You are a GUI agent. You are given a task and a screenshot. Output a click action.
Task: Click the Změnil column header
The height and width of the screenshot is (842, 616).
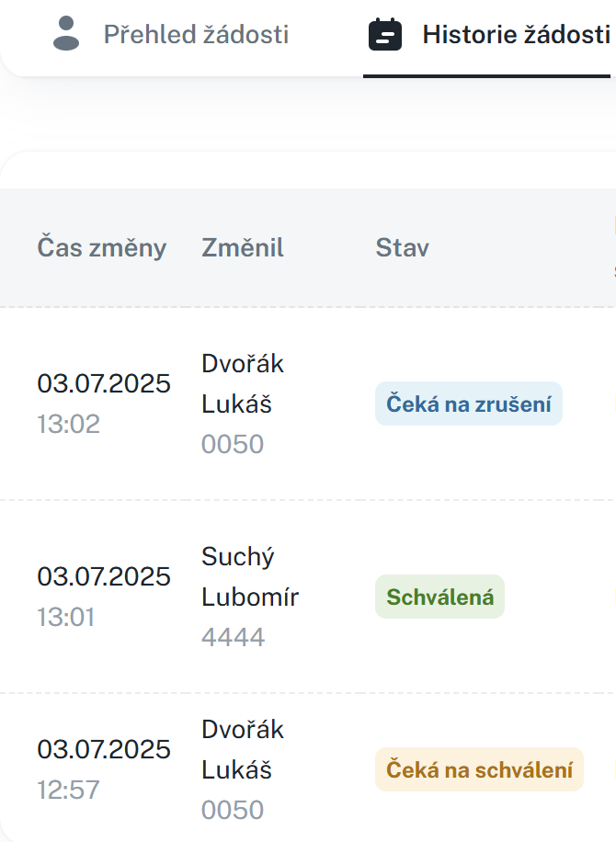(243, 247)
